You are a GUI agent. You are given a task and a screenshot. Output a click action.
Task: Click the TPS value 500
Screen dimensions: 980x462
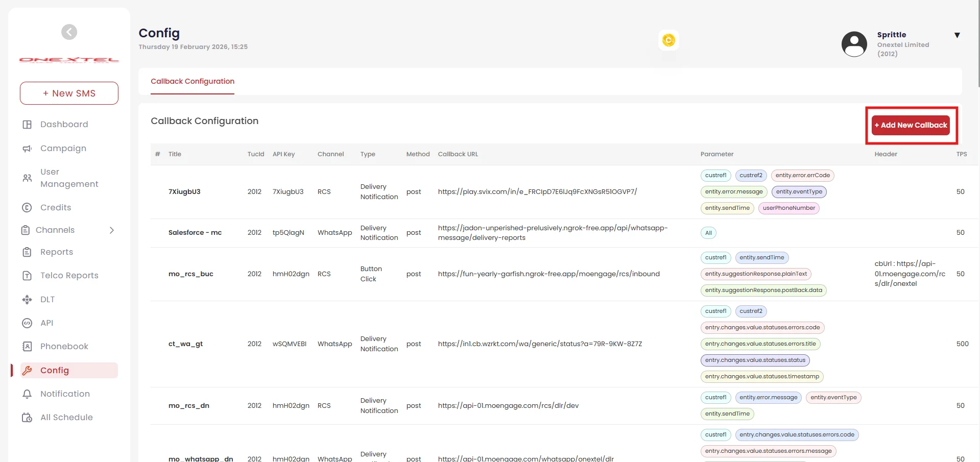pyautogui.click(x=963, y=344)
